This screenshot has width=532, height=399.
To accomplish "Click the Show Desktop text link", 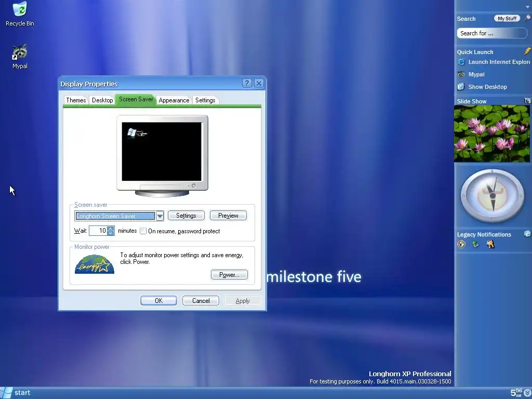I will pyautogui.click(x=487, y=87).
